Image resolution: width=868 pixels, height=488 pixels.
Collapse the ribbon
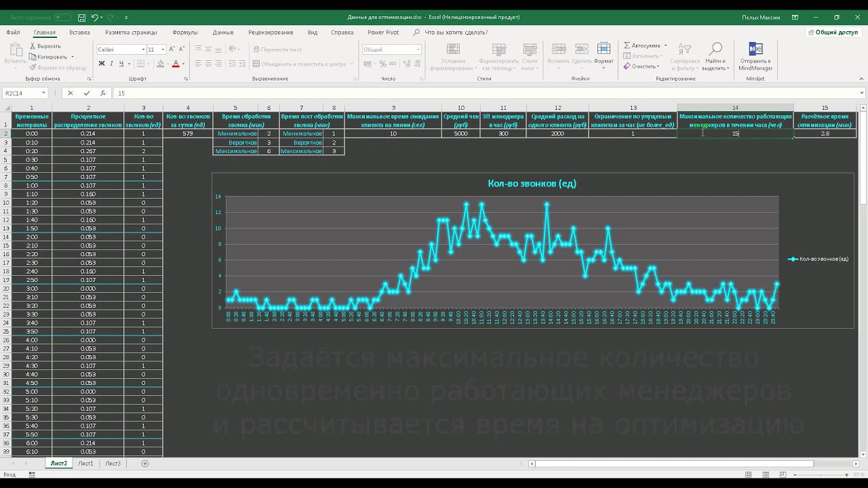point(861,79)
